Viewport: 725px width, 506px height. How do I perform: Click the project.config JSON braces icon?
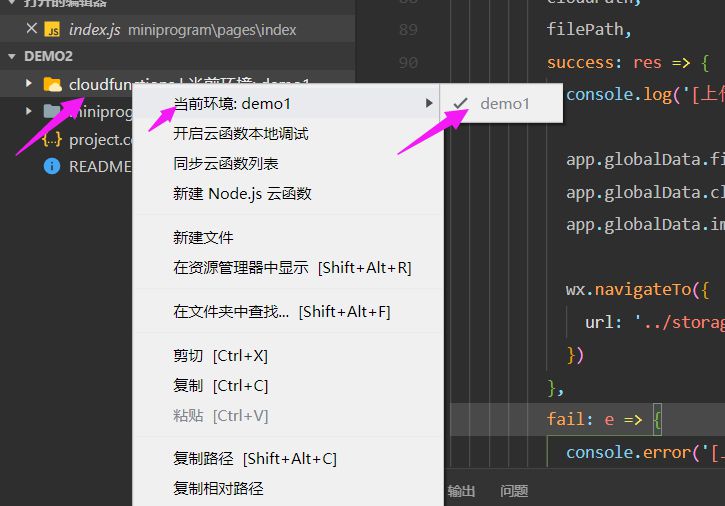pos(53,139)
